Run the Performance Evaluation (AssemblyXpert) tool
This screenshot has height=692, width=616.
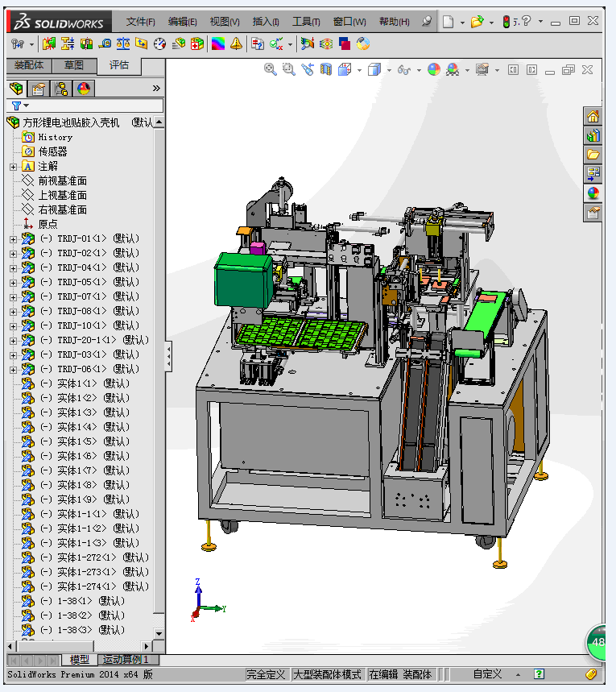tap(197, 44)
